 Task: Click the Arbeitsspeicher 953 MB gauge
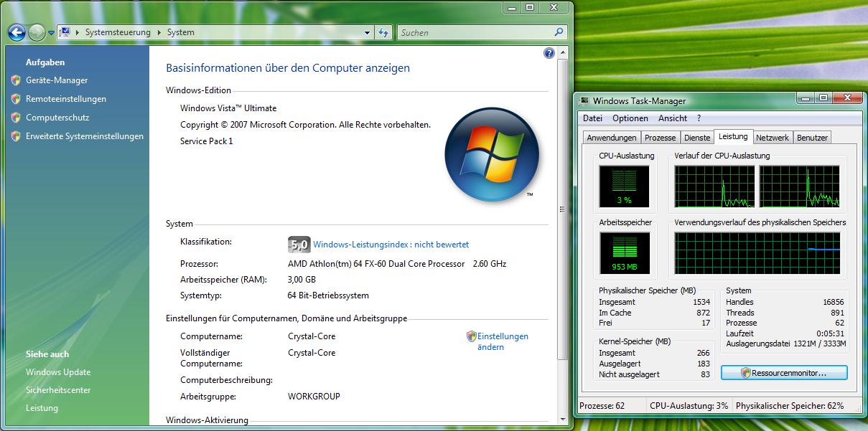[x=624, y=254]
